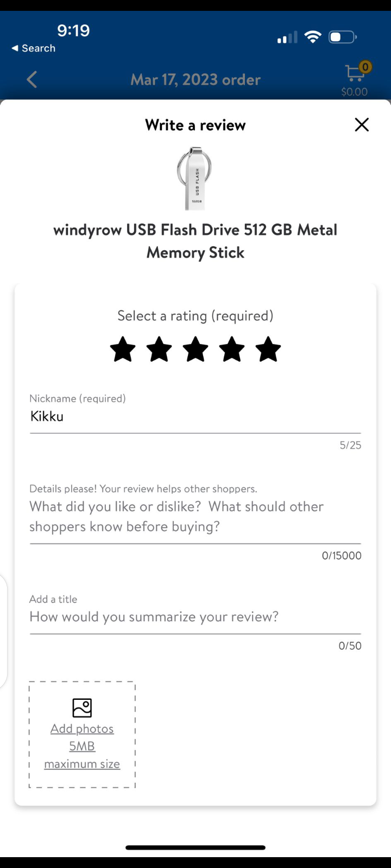The height and width of the screenshot is (868, 391).
Task: Choose the third rating star
Action: (x=195, y=349)
